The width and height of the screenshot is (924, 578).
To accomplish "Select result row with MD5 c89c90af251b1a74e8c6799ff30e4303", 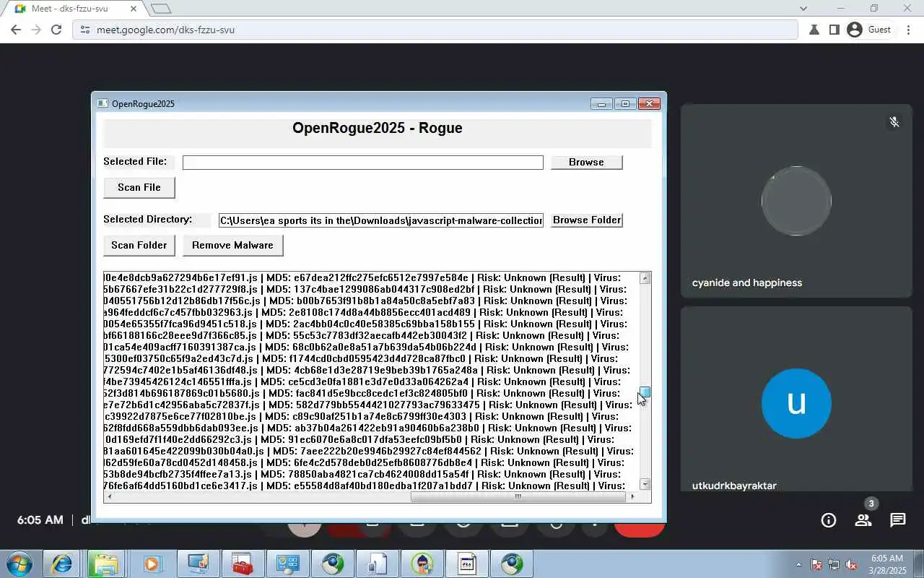I will (372, 416).
